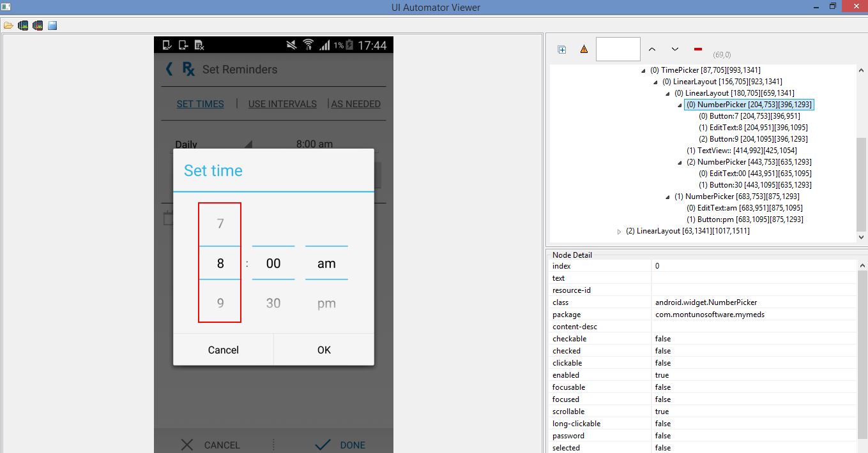Image resolution: width=868 pixels, height=453 pixels.
Task: Click the am field in the picker
Action: (x=326, y=264)
